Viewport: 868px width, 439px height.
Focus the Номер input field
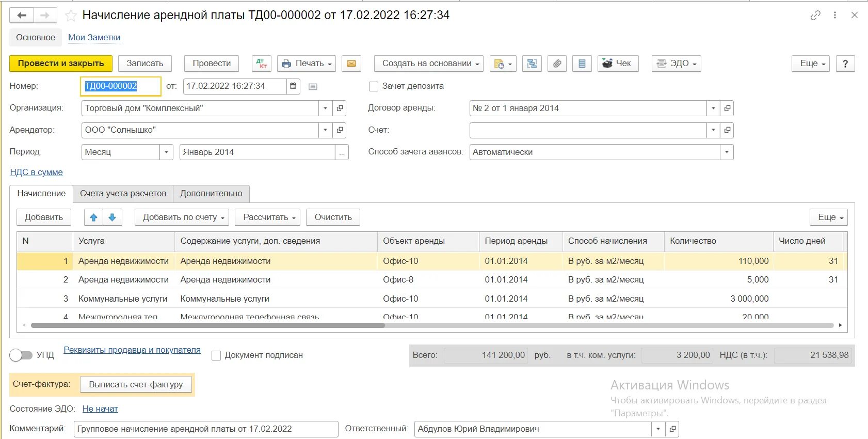121,86
